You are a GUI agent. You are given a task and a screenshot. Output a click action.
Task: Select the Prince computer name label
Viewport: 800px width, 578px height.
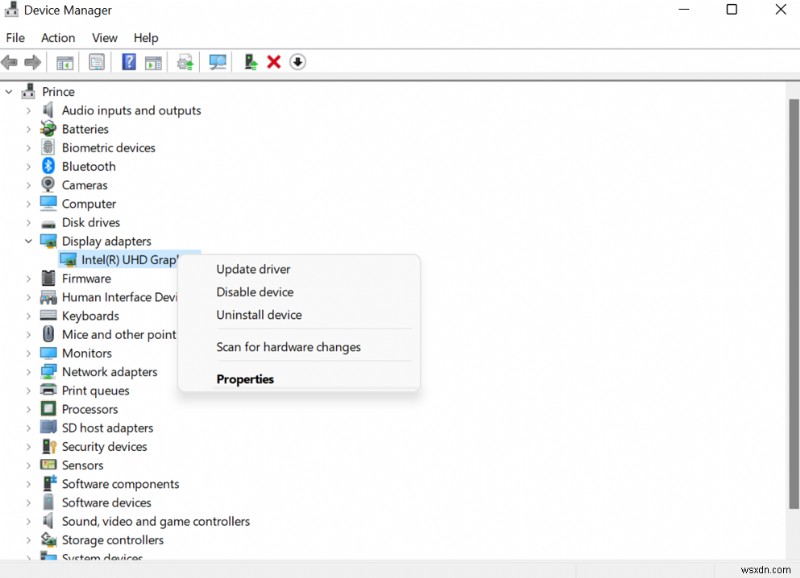pyautogui.click(x=58, y=92)
